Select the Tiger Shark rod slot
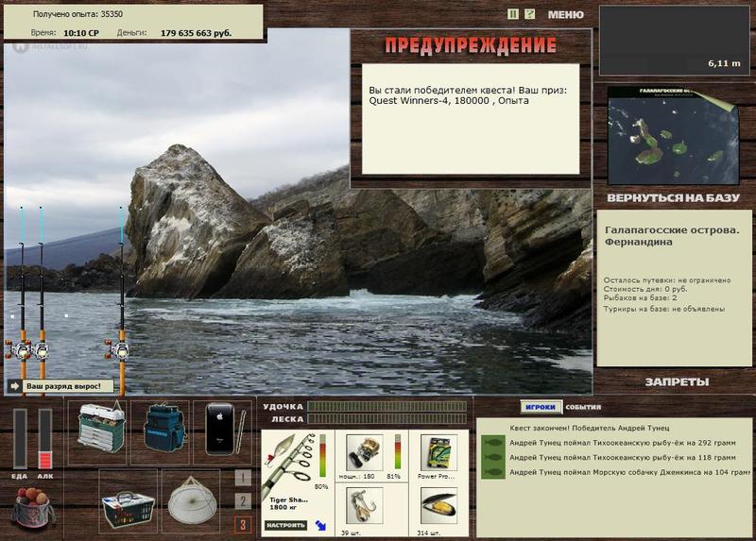Image resolution: width=756 pixels, height=541 pixels. click(298, 482)
